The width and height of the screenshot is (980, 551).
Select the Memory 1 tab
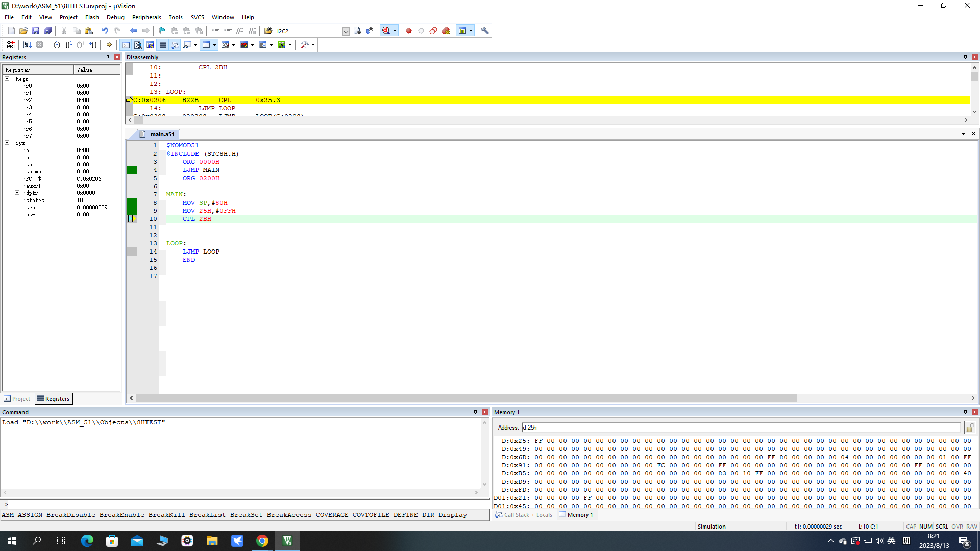(x=576, y=515)
